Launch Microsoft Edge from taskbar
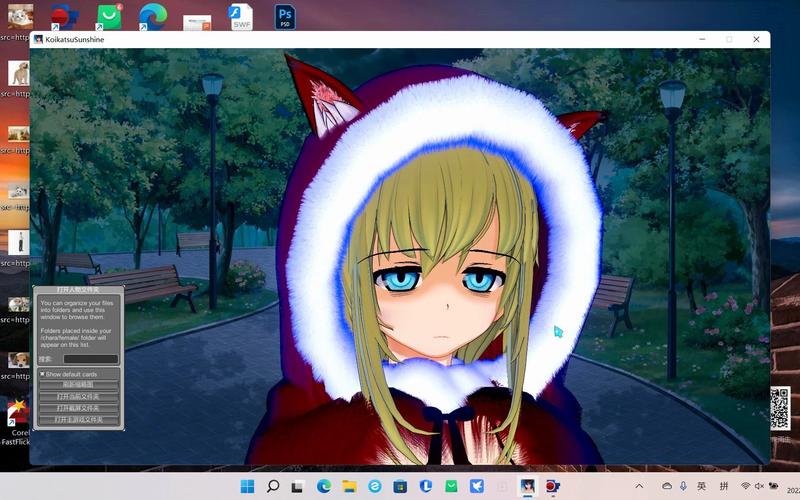The image size is (800, 500). coord(323,486)
